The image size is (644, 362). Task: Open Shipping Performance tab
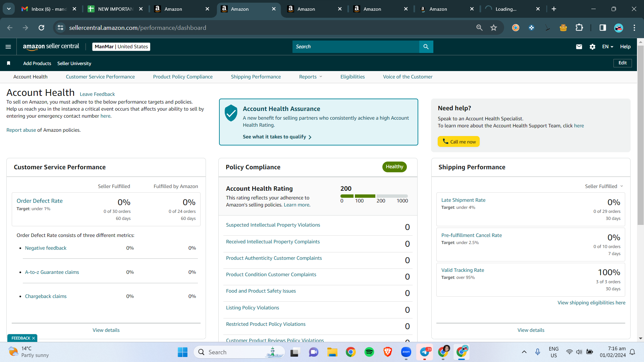click(256, 77)
